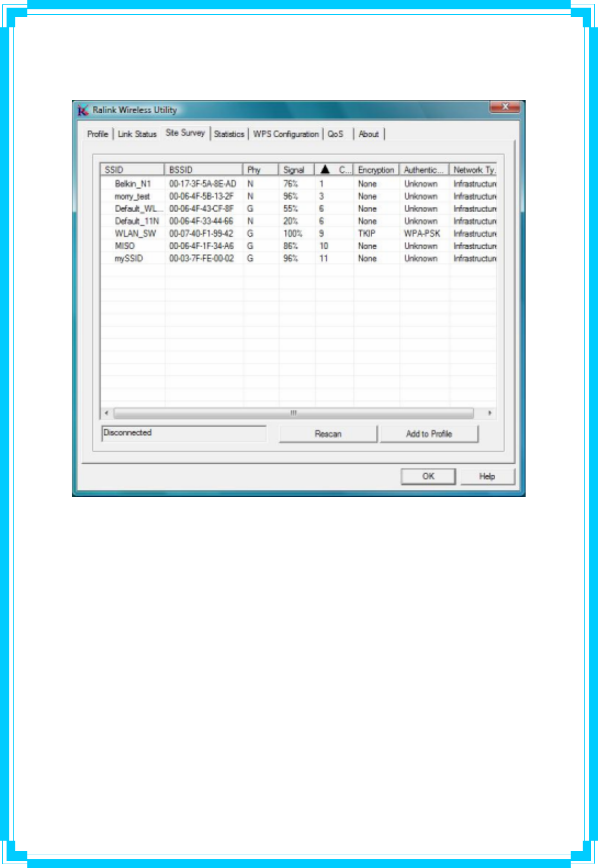Click Add to Profile button
The width and height of the screenshot is (598, 868).
(x=429, y=434)
